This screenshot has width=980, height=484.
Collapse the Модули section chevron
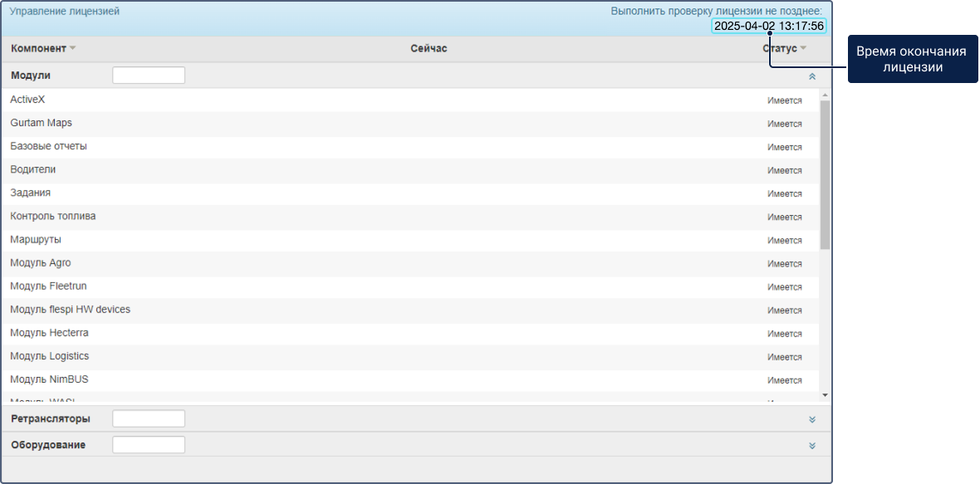coord(812,76)
